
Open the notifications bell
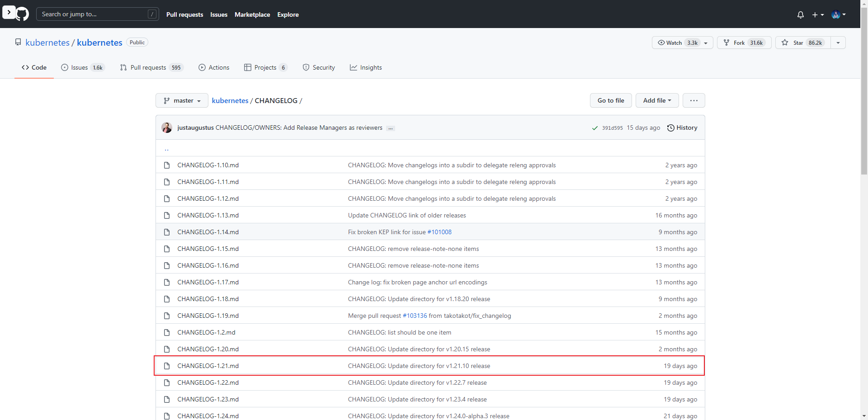pos(800,14)
